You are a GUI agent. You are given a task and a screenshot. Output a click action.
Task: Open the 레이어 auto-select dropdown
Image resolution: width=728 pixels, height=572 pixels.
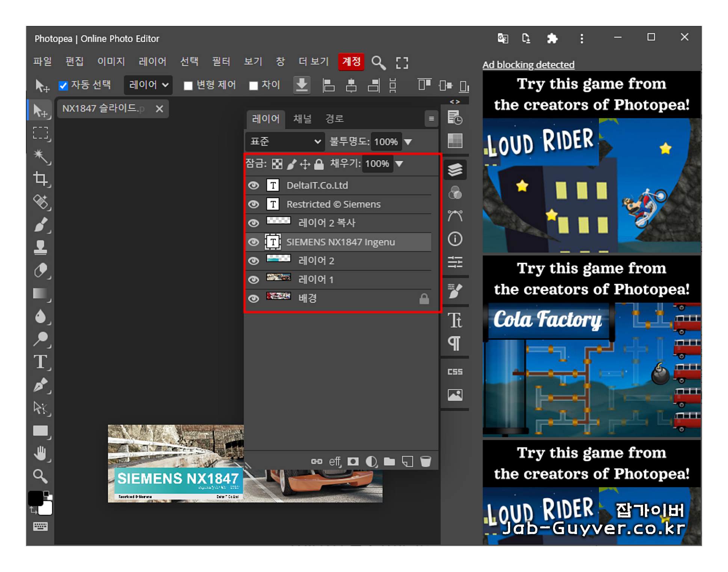point(148,85)
